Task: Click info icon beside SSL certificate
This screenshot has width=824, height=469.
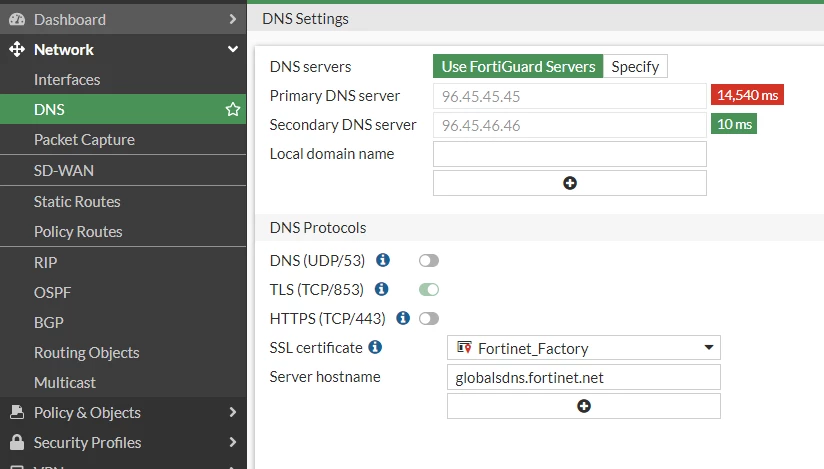Action: click(x=375, y=347)
